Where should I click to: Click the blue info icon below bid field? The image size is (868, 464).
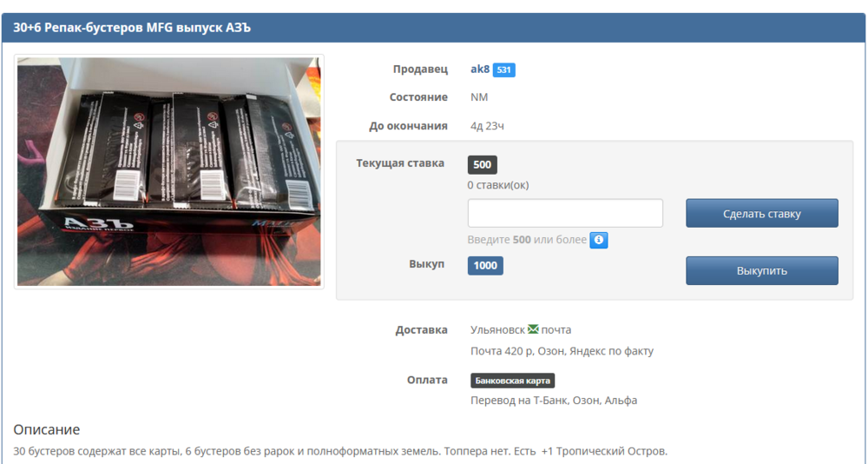click(599, 241)
